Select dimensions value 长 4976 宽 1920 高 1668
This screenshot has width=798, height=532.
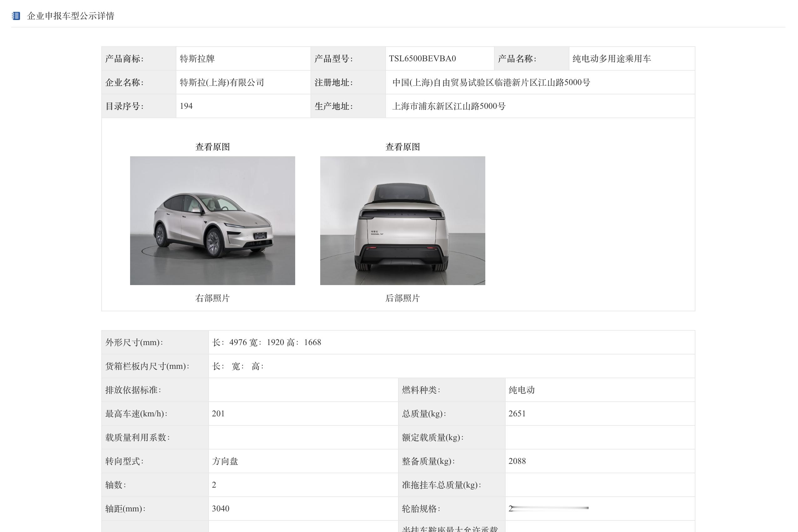(x=266, y=342)
